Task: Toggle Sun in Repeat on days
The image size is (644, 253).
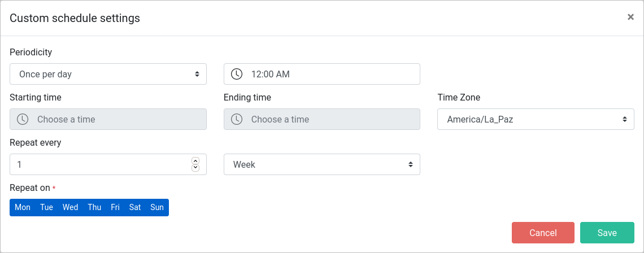Action: click(157, 207)
